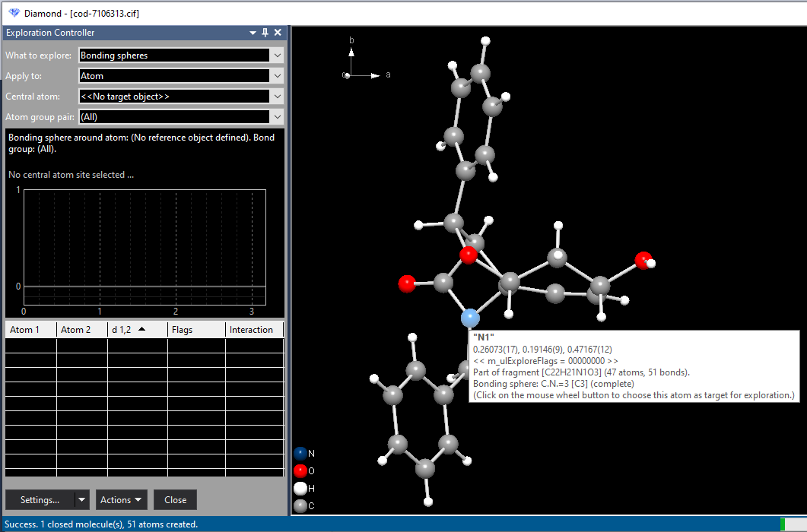Pin the Exploration Controller panel
The height and width of the screenshot is (532, 807).
(x=264, y=33)
